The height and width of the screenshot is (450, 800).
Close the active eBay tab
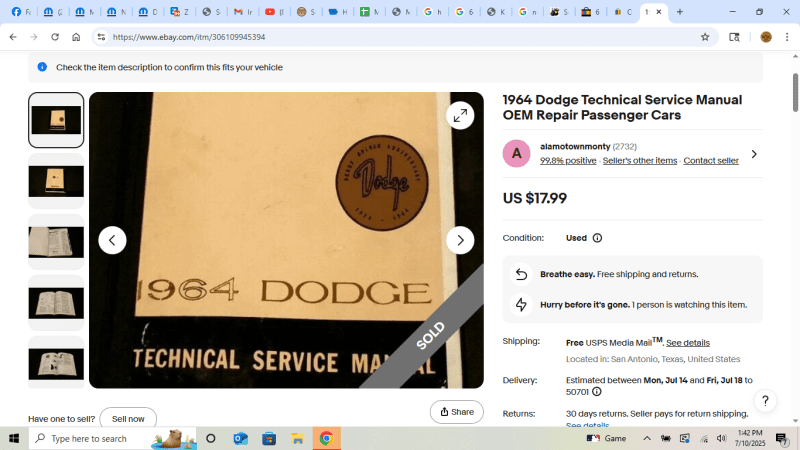click(x=659, y=12)
